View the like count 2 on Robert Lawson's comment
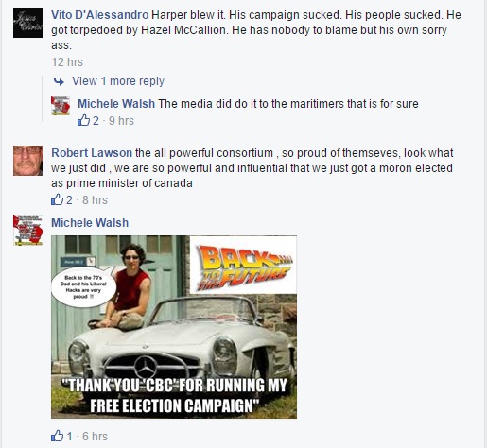 pyautogui.click(x=69, y=200)
